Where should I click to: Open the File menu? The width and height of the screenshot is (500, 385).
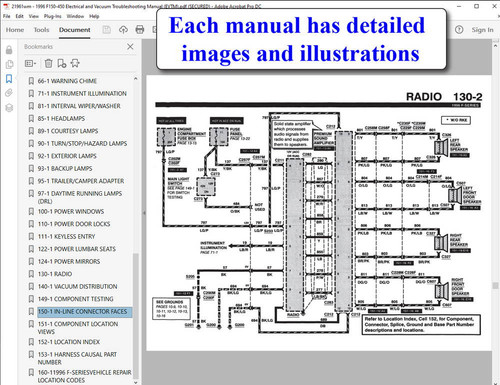(x=6, y=16)
